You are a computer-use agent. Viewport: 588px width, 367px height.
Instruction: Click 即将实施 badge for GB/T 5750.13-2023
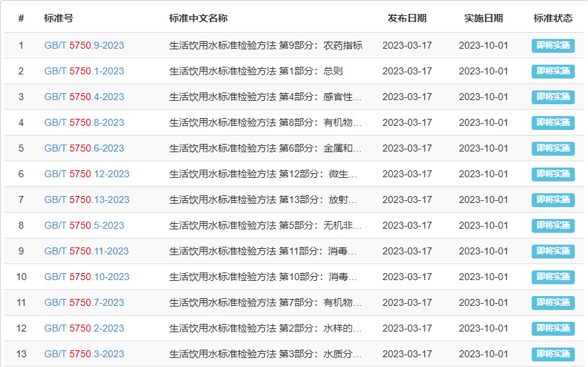(553, 199)
